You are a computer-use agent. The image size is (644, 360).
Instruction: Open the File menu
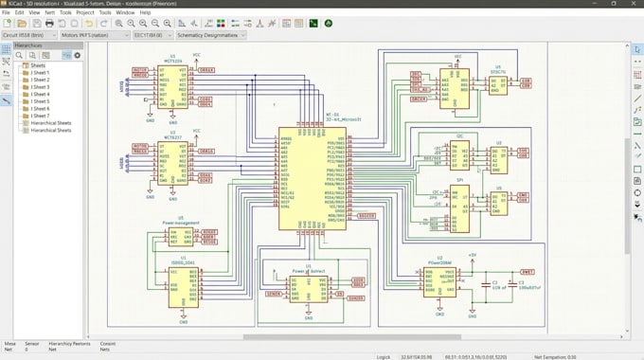point(6,12)
